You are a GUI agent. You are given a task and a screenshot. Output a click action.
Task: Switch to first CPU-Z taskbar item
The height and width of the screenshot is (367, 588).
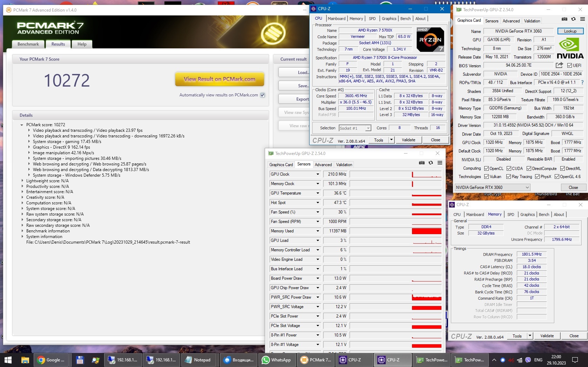click(354, 360)
